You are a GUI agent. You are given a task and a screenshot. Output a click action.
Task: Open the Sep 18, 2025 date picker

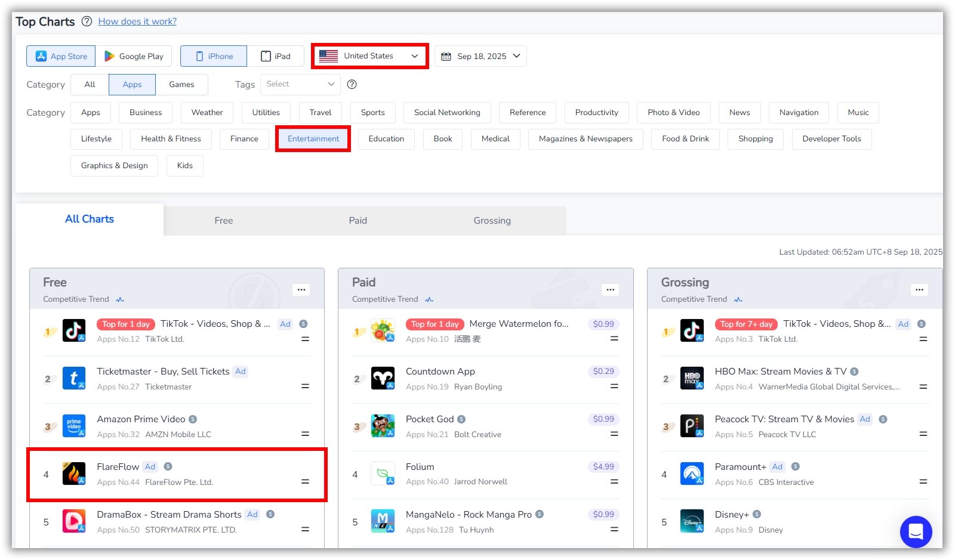[480, 56]
